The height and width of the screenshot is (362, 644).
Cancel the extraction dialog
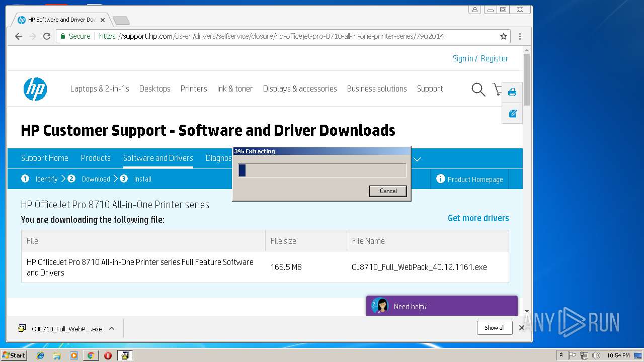tap(388, 191)
